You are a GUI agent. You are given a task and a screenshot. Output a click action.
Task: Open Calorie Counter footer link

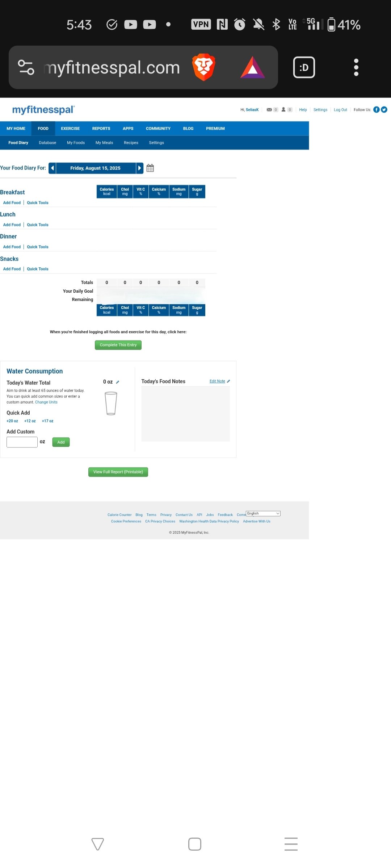tap(119, 515)
